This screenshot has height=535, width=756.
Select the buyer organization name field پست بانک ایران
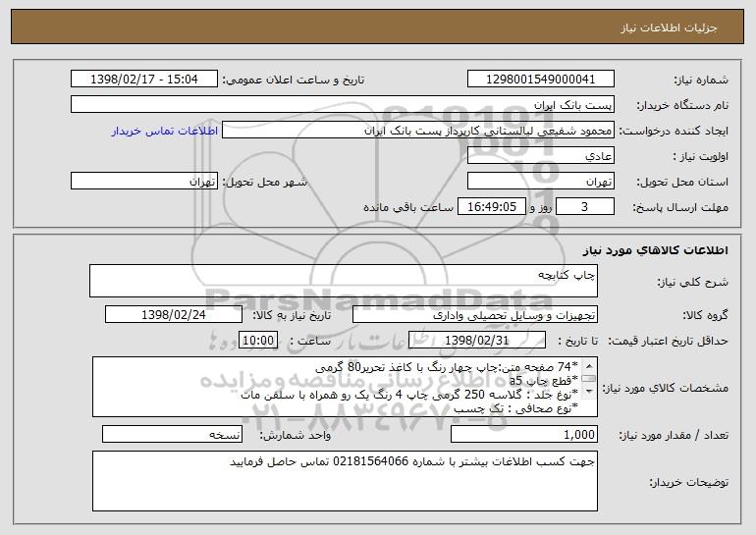tap(343, 105)
